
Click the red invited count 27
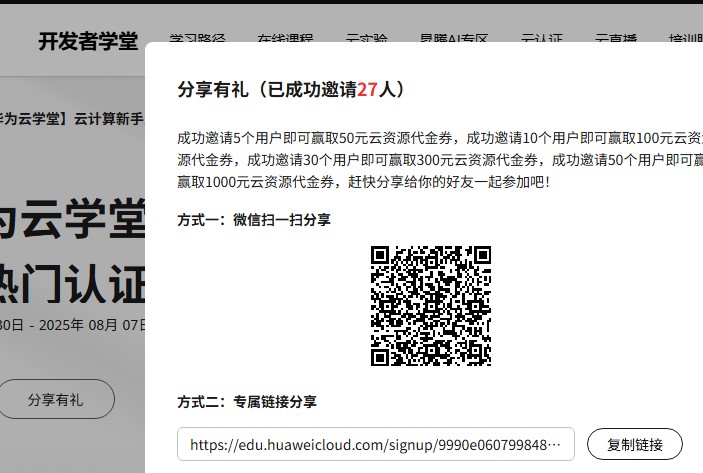point(367,89)
